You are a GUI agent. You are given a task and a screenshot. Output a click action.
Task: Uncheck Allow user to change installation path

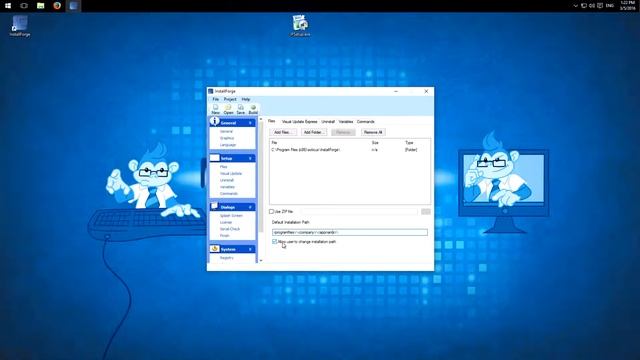tap(275, 242)
